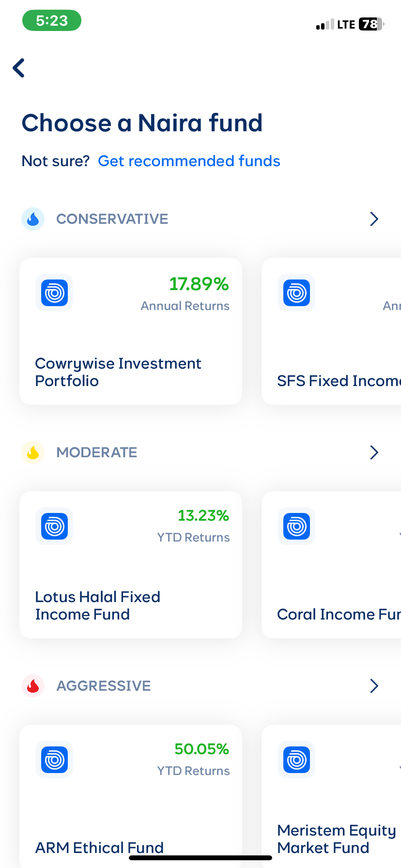Image resolution: width=401 pixels, height=868 pixels.
Task: Tap the CONSERVATIVE section header label
Action: click(x=112, y=219)
